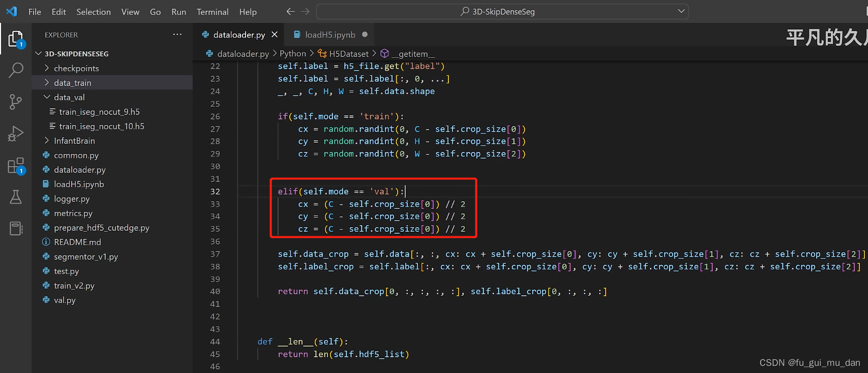Open the Run and Debug view

point(16,134)
